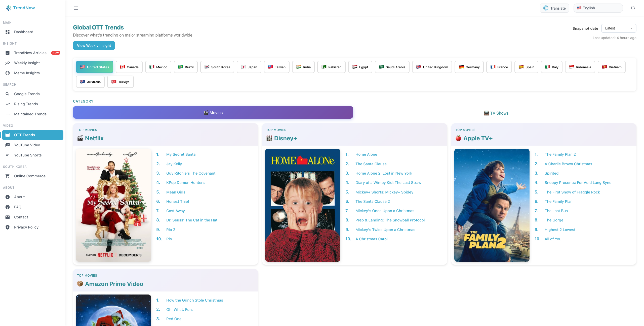
Task: Click the Translate globe icon
Action: (x=545, y=8)
